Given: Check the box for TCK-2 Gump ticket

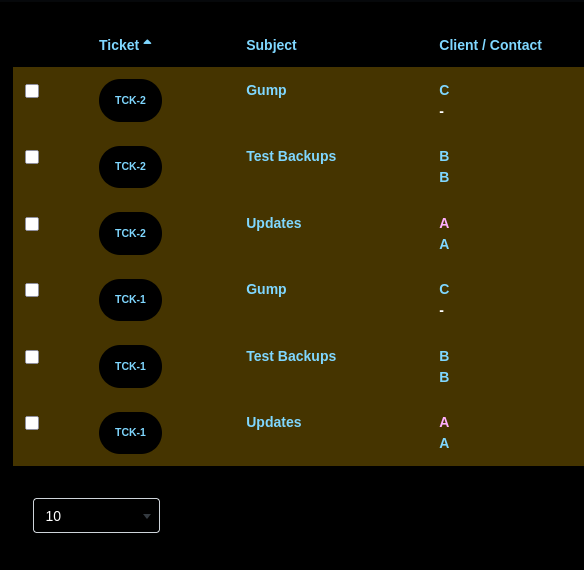Looking at the screenshot, I should click(32, 91).
